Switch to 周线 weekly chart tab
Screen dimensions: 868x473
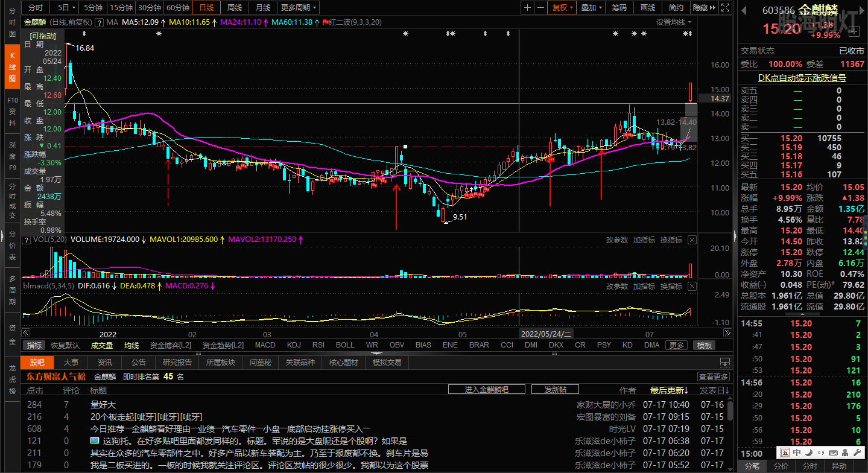point(234,7)
